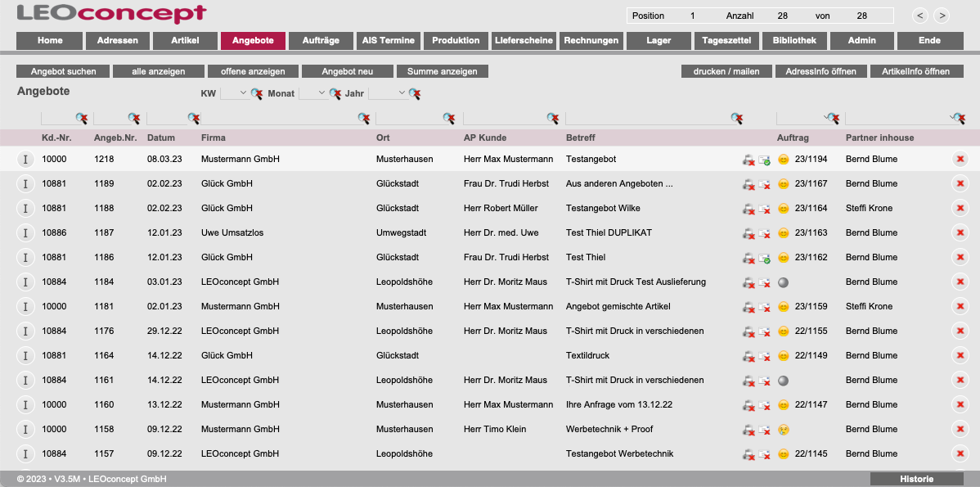Switch to the Aufträge tab

coord(321,40)
